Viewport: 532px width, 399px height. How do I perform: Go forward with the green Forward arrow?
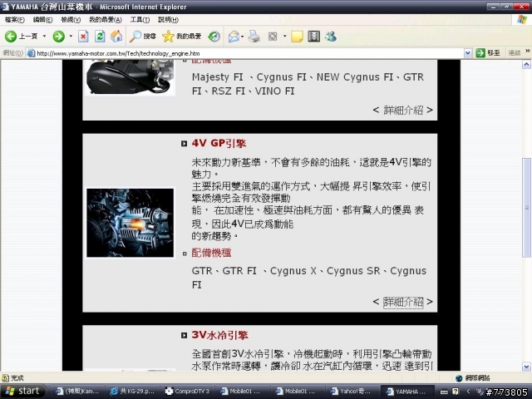pyautogui.click(x=59, y=37)
